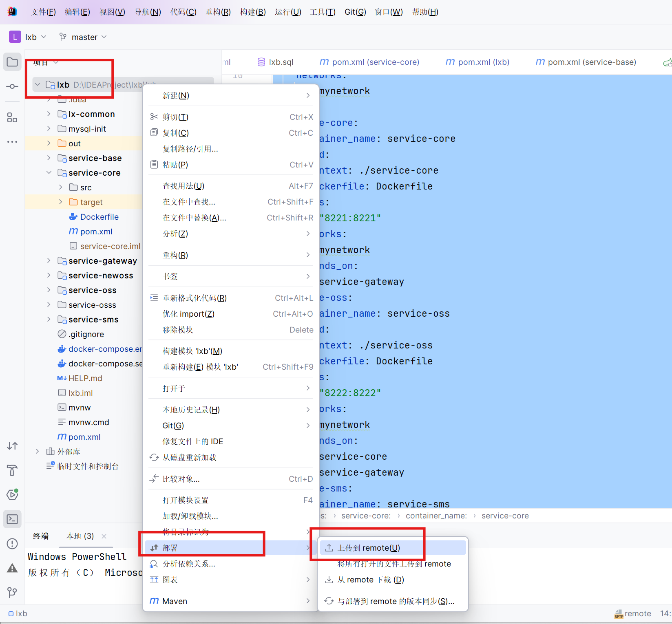This screenshot has width=672, height=624.
Task: Click the Maven m icon in context menu
Action: pyautogui.click(x=154, y=601)
